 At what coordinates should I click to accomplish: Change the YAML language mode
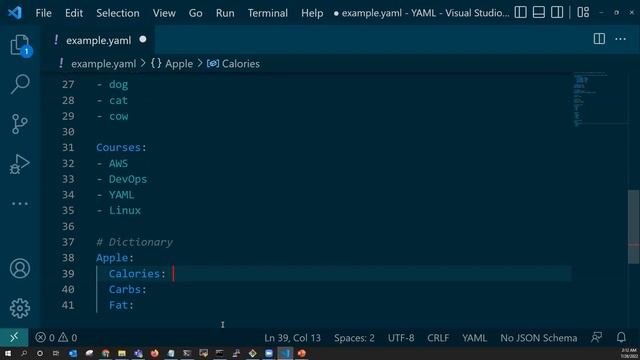(474, 338)
